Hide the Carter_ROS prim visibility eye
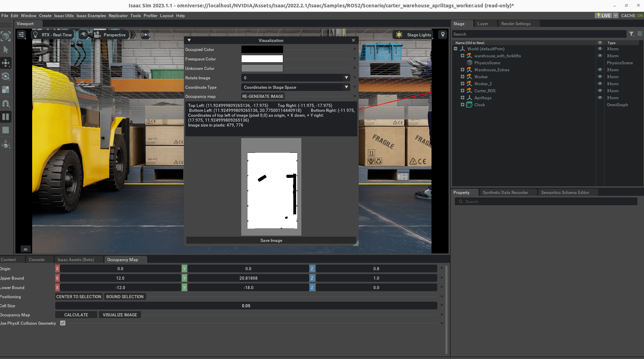 pyautogui.click(x=600, y=91)
